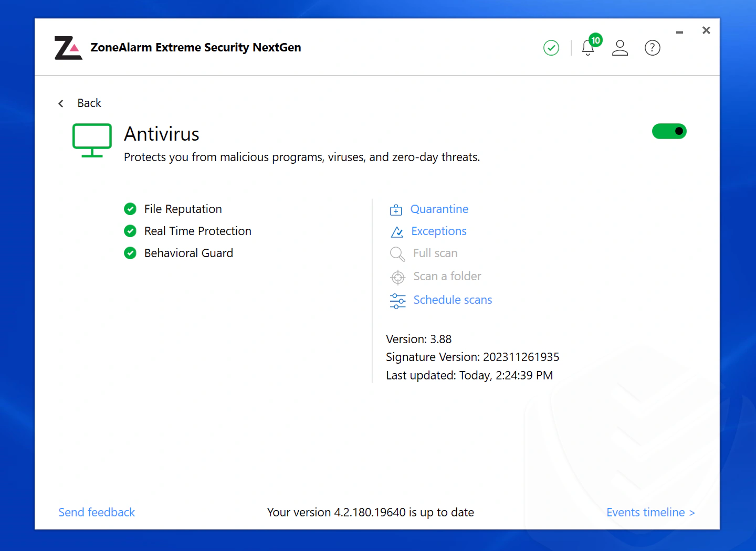756x551 pixels.
Task: Click the back arrow chevron
Action: click(x=61, y=103)
